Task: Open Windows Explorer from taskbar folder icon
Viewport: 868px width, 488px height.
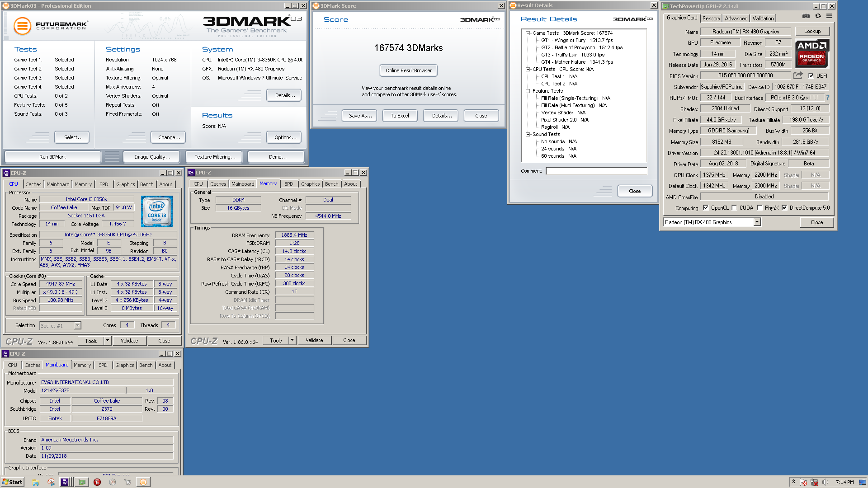Action: (x=36, y=482)
